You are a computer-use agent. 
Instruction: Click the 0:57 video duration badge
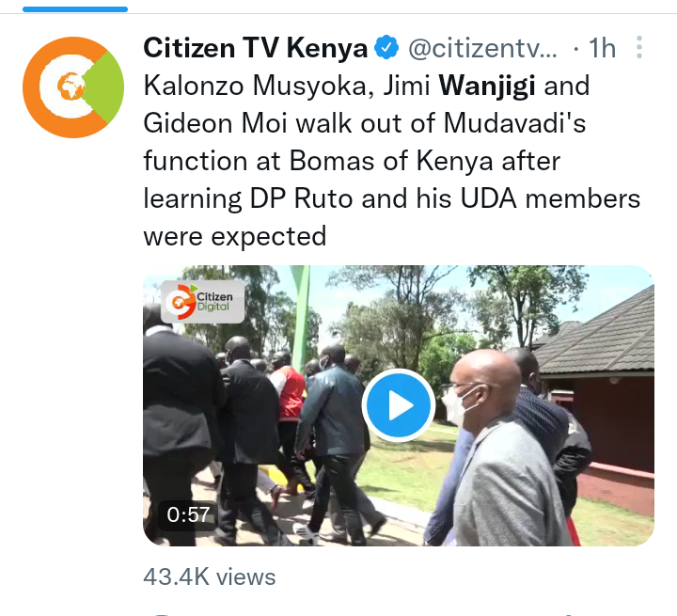pyautogui.click(x=188, y=515)
